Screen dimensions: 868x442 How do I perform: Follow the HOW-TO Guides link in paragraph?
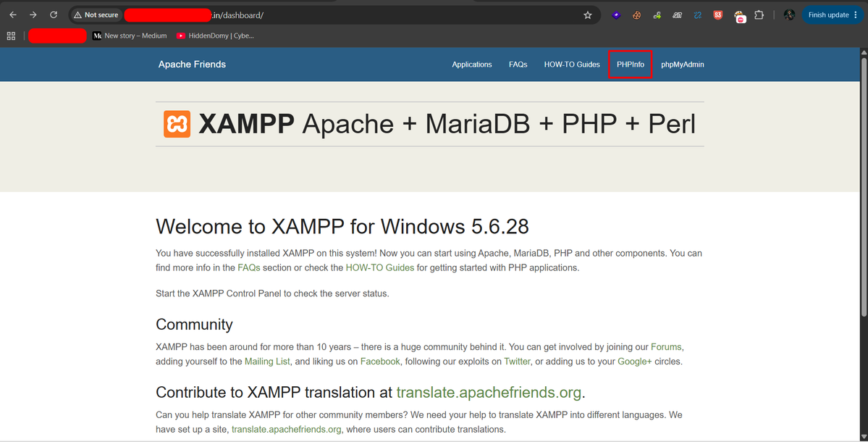(380, 267)
